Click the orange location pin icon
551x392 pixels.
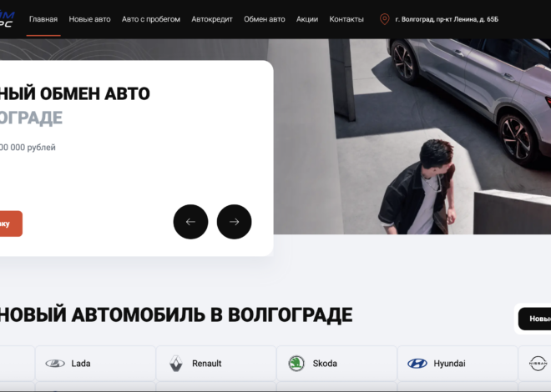point(384,19)
